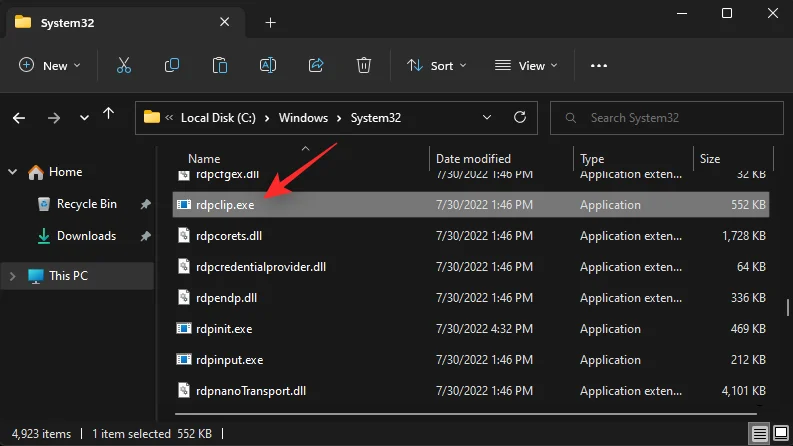Click the Paste clipboard icon
This screenshot has height=446, width=793.
click(219, 65)
